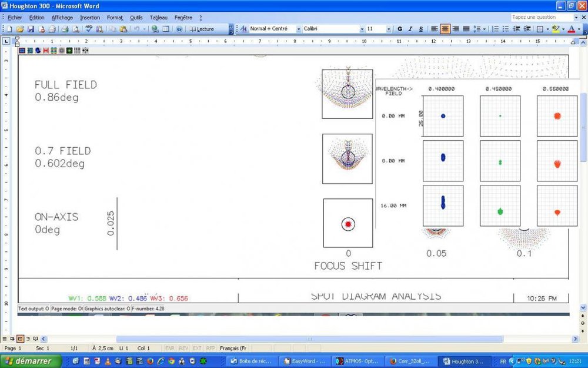This screenshot has width=588, height=368.
Task: Print the document using the printer icon
Action: click(65, 29)
